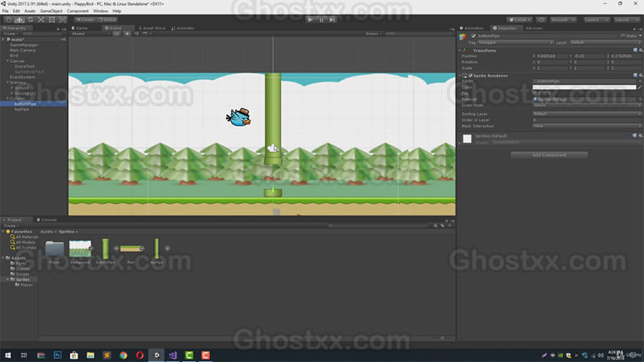Screen dimensions: 644x362
Task: Open Sprite Renderer gear settings
Action: (640, 75)
